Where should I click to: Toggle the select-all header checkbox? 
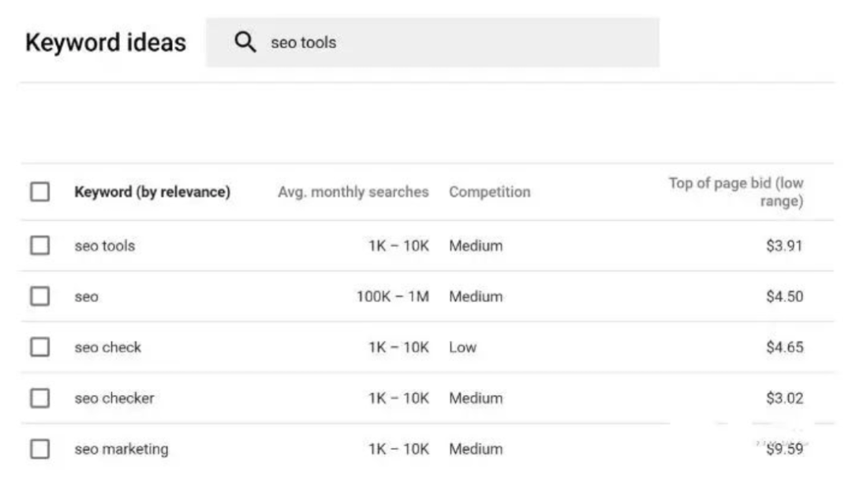click(39, 192)
